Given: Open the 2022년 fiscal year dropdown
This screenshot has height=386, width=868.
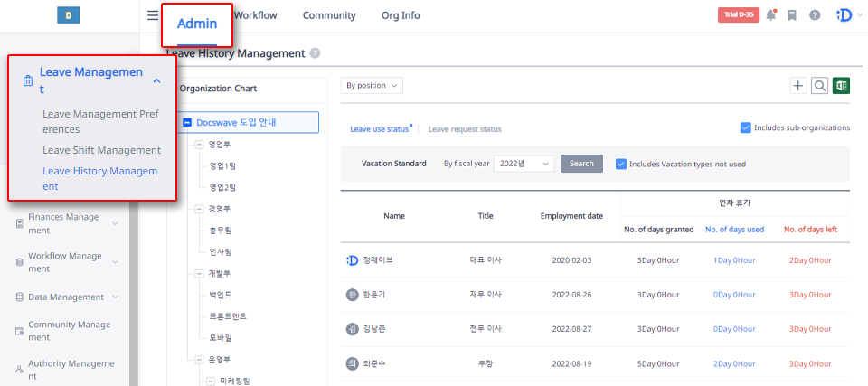Looking at the screenshot, I should [524, 164].
